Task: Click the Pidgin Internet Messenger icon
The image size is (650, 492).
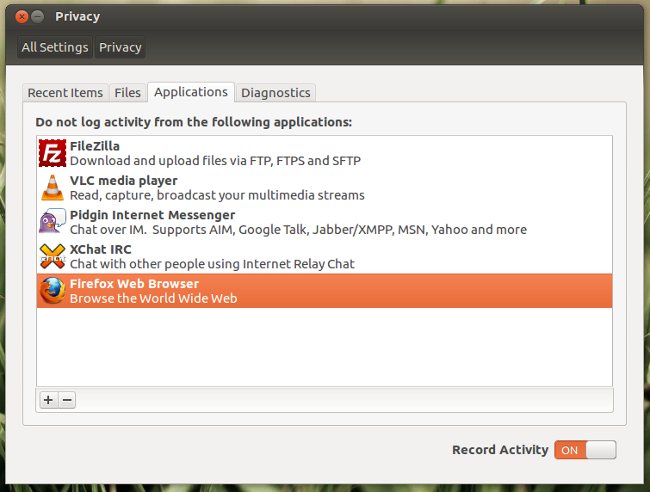Action: [x=52, y=222]
